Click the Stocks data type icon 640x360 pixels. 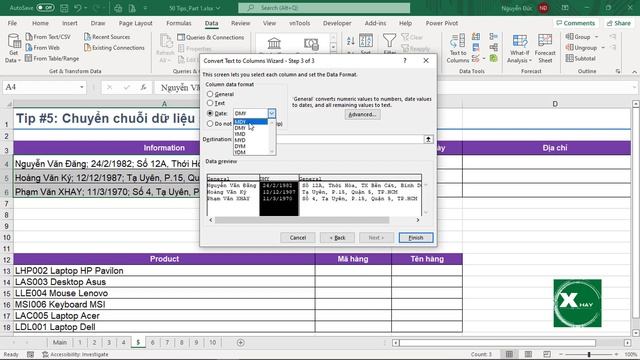point(274,43)
